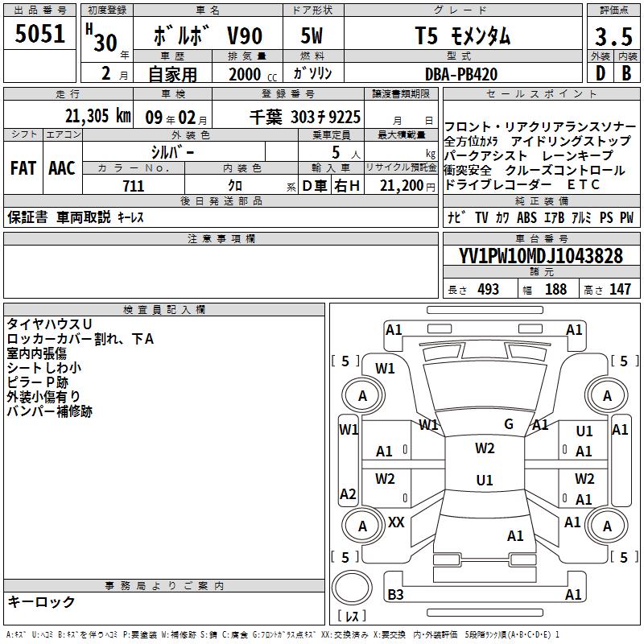Viewport: 644px width, 644px height.
Task: Select sales point アイドリングストップ
Action: (x=571, y=142)
